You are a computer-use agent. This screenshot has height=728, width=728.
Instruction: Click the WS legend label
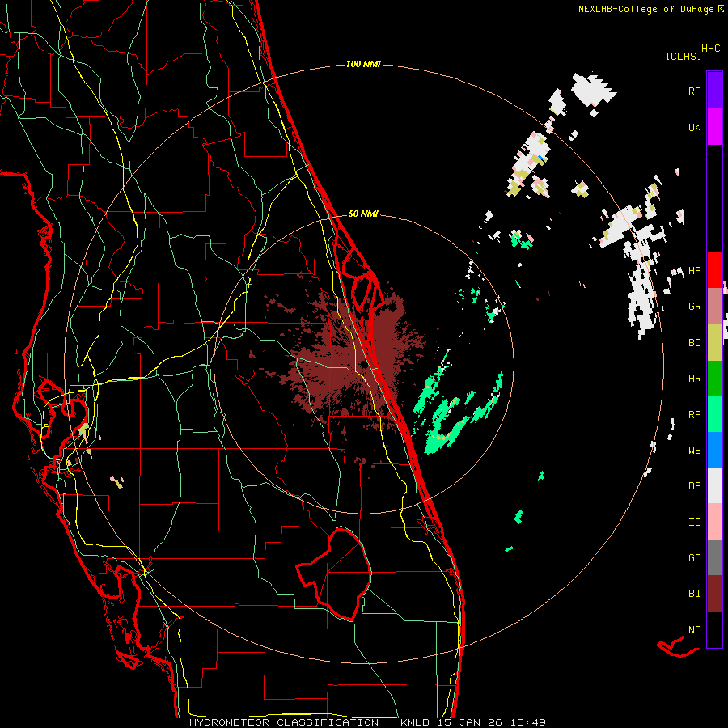[694, 451]
